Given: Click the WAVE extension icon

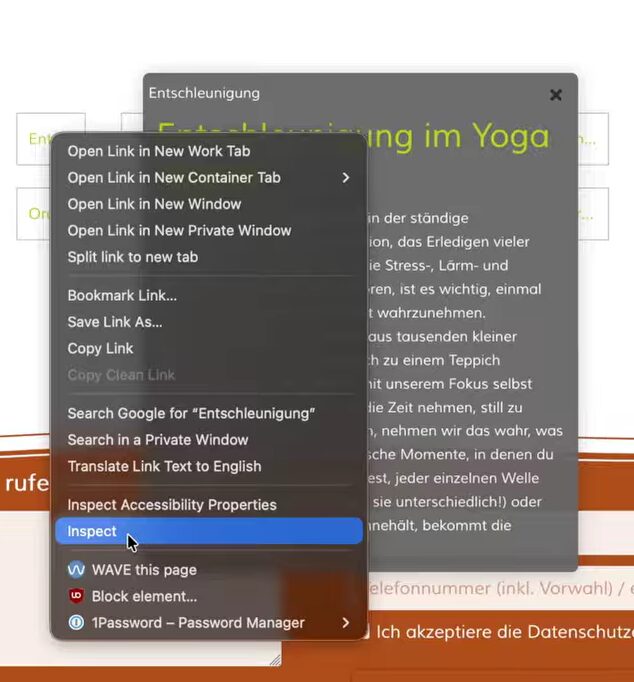Looking at the screenshot, I should pyautogui.click(x=76, y=569).
